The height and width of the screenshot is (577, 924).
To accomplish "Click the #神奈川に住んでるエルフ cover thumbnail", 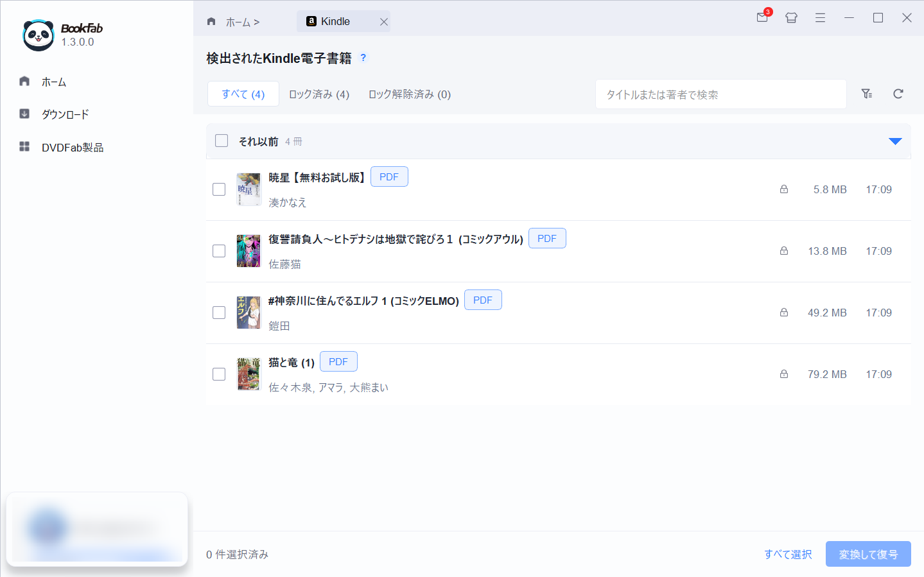I will pos(248,313).
